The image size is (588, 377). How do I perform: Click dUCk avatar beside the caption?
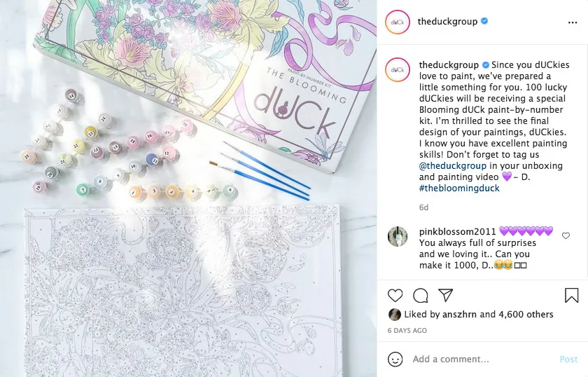[x=398, y=69]
